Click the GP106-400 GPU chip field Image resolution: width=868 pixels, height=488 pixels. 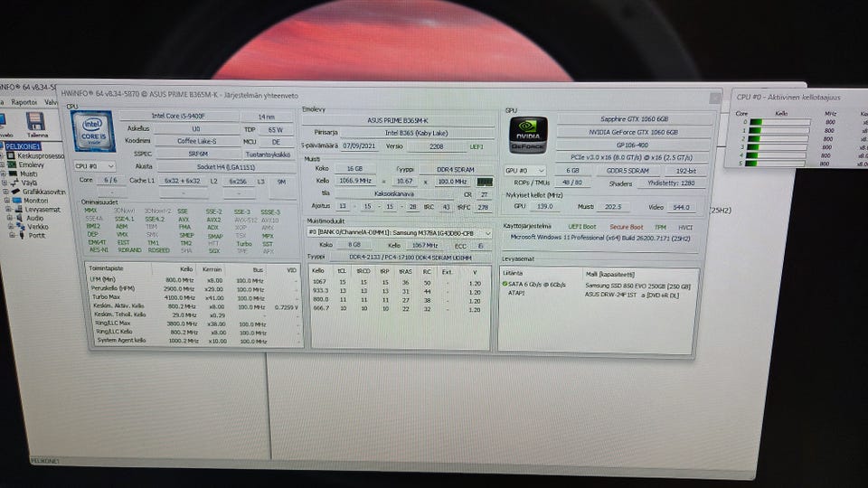click(632, 145)
